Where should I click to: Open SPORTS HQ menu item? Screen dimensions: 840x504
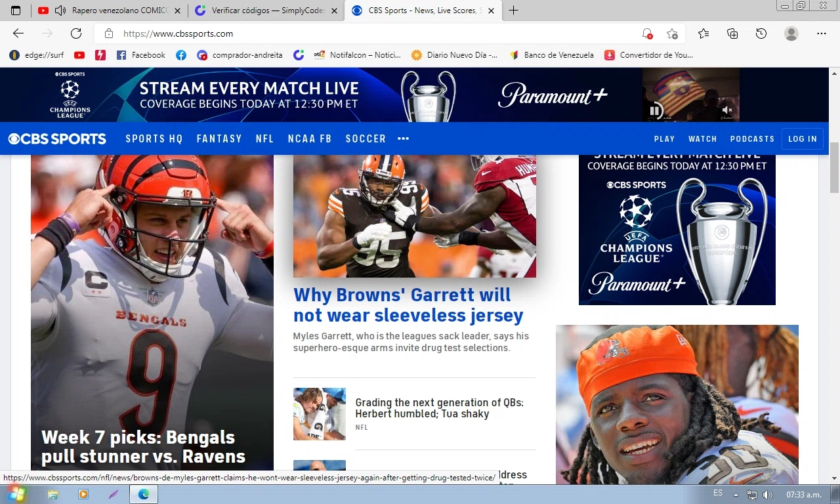pos(154,138)
